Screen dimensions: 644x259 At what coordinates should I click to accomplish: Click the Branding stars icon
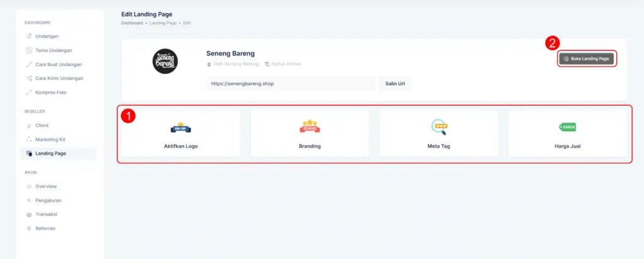309,127
